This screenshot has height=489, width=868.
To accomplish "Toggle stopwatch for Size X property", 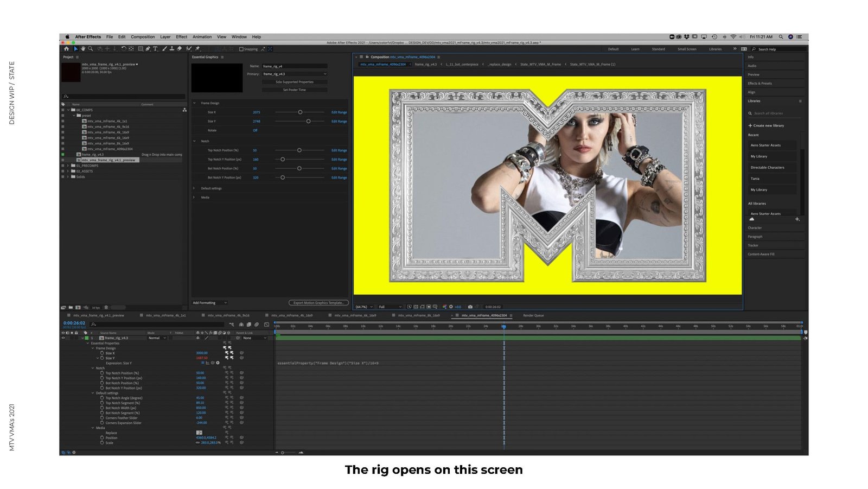I will click(x=102, y=353).
